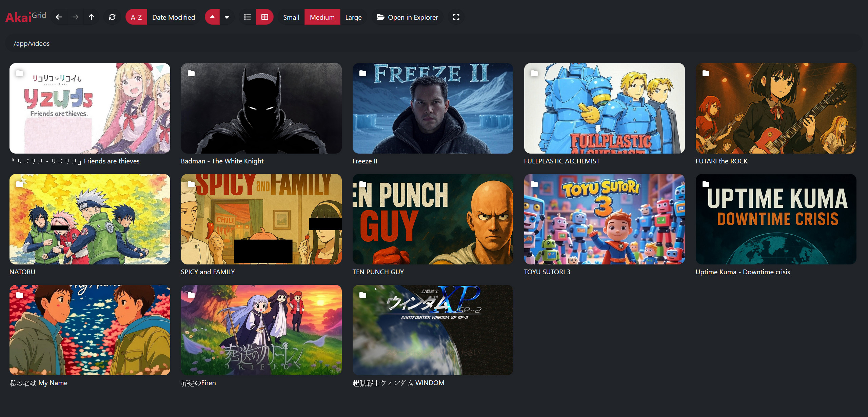Enter fullscreen mode
The image size is (868, 417).
456,17
